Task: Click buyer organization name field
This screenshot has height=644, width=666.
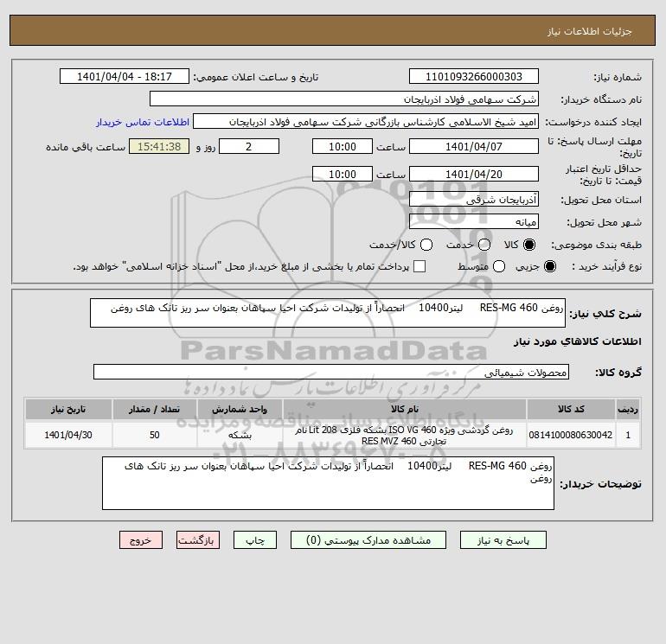Action: coord(344,99)
